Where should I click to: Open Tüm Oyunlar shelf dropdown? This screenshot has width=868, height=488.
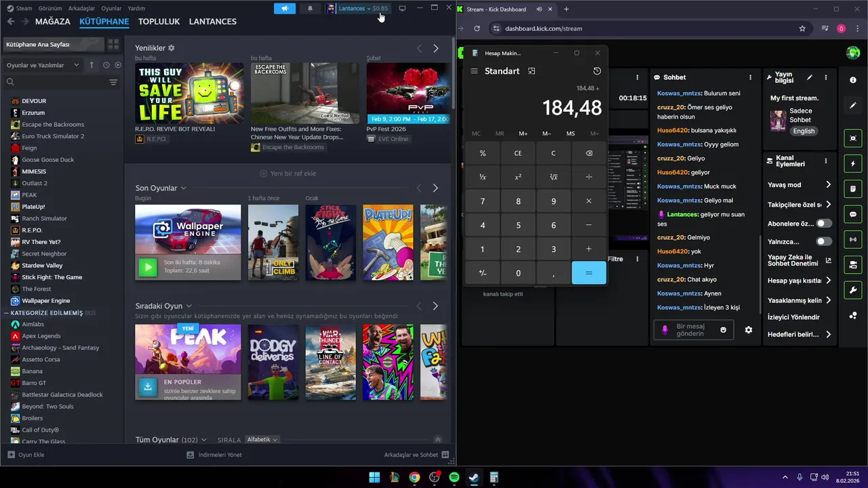[203, 440]
